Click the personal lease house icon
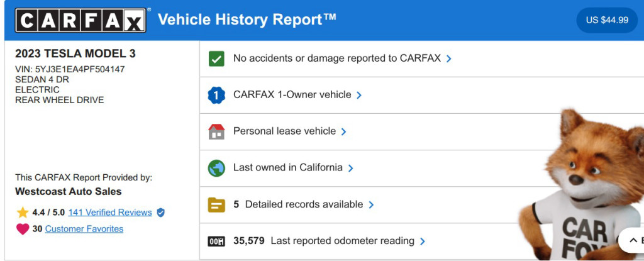This screenshot has width=644, height=261. [x=216, y=131]
